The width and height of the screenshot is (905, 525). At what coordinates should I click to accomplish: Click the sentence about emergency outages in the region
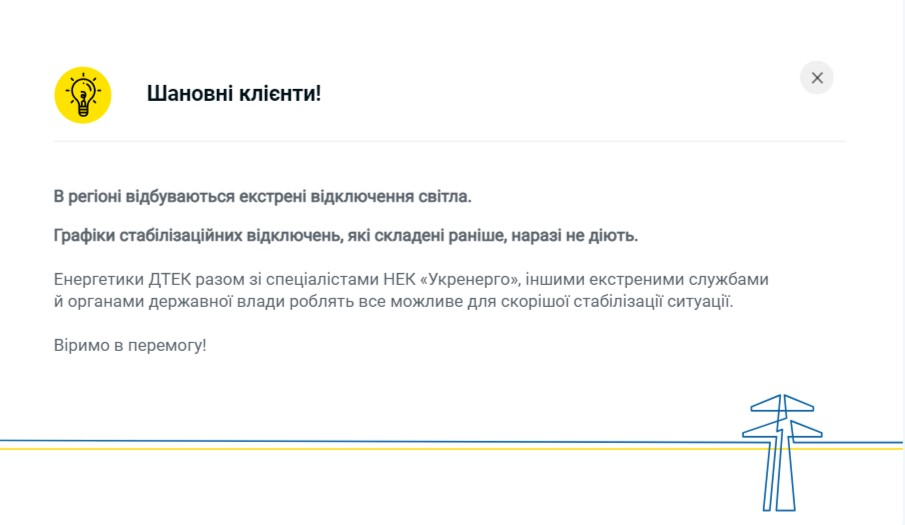(262, 196)
